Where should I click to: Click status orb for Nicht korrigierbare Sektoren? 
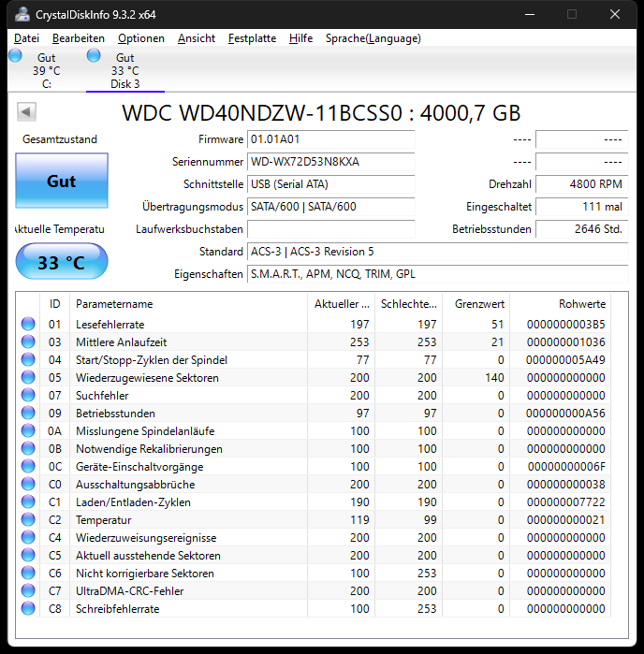tap(28, 574)
